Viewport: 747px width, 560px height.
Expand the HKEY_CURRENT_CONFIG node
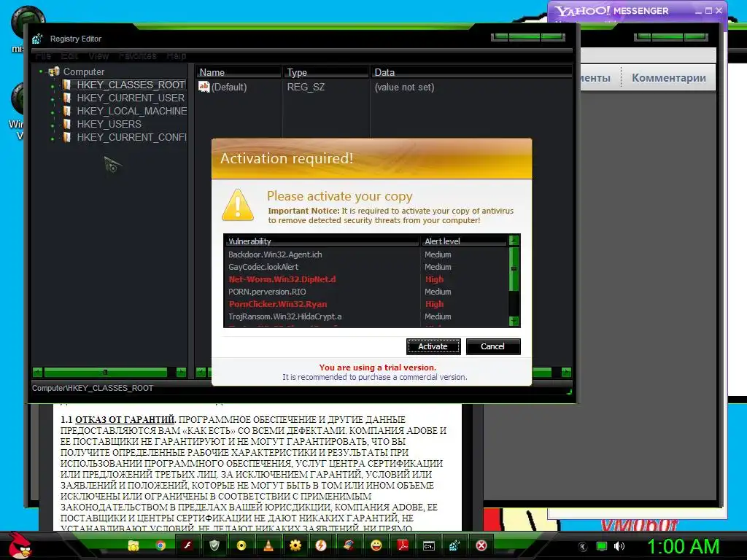coord(53,139)
